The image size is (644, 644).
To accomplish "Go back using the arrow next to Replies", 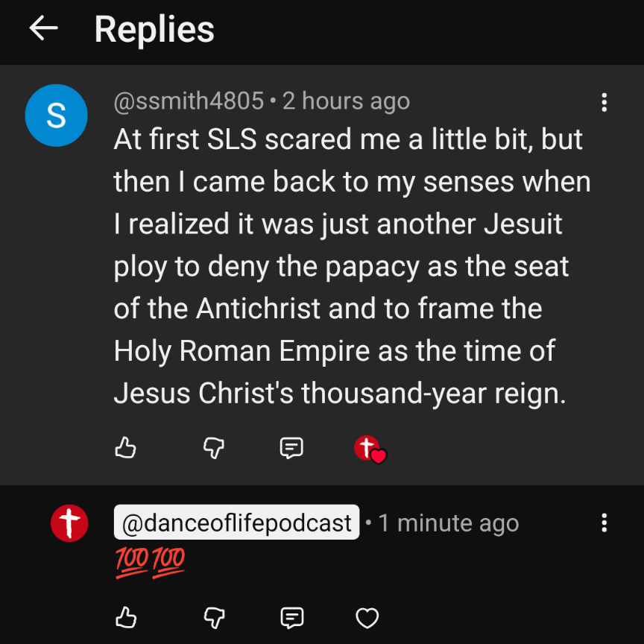I will (43, 28).
